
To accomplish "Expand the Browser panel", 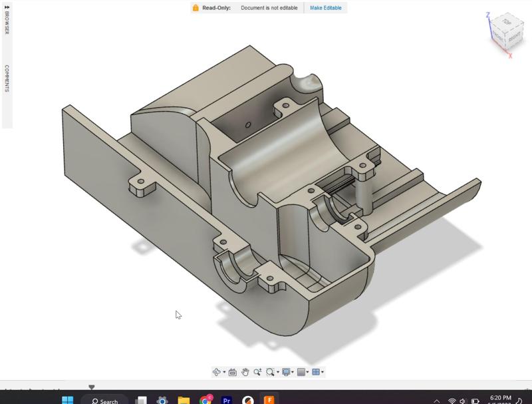I will click(7, 22).
